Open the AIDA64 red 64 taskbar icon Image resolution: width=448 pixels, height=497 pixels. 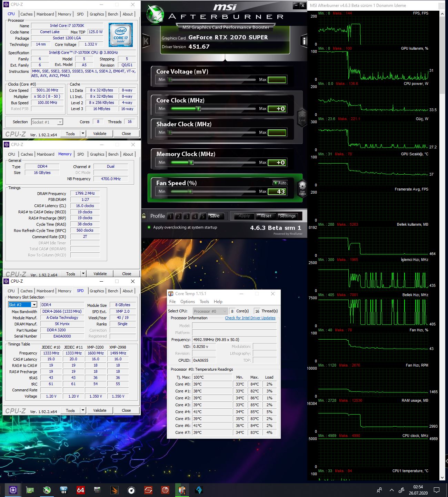click(x=80, y=490)
